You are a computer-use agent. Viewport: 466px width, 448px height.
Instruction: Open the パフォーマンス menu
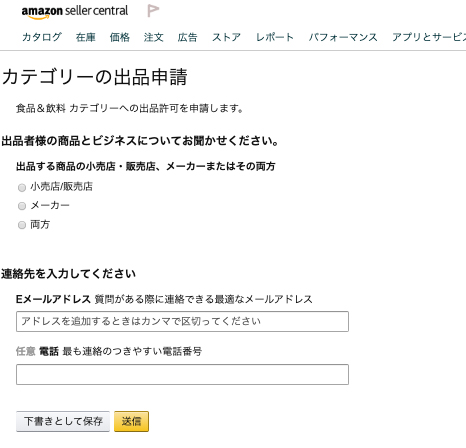(343, 37)
